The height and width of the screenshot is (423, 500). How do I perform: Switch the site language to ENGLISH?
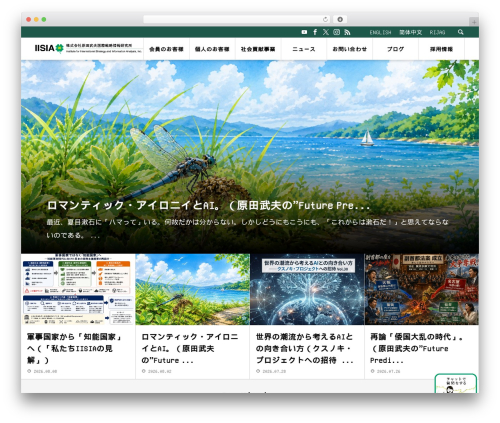[x=380, y=32]
